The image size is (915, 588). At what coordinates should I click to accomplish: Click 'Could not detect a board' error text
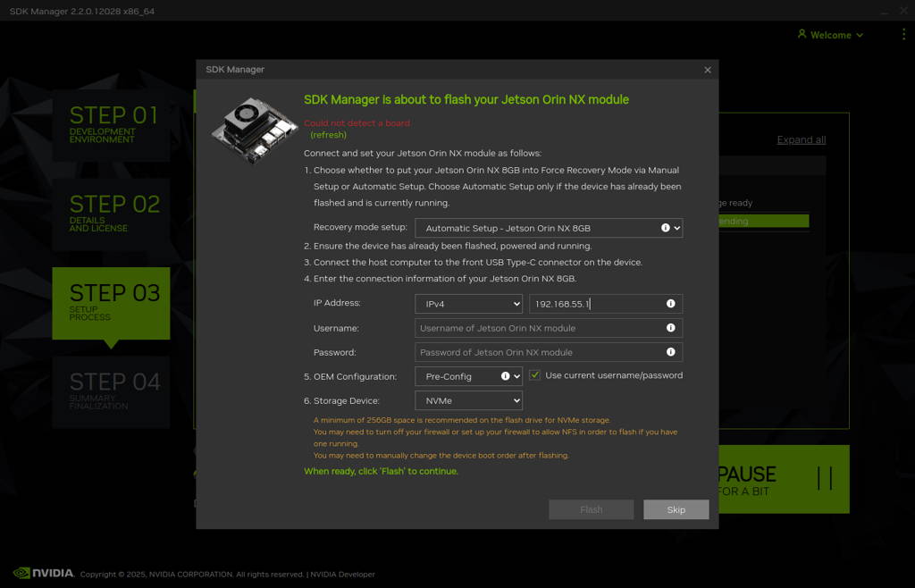[357, 123]
